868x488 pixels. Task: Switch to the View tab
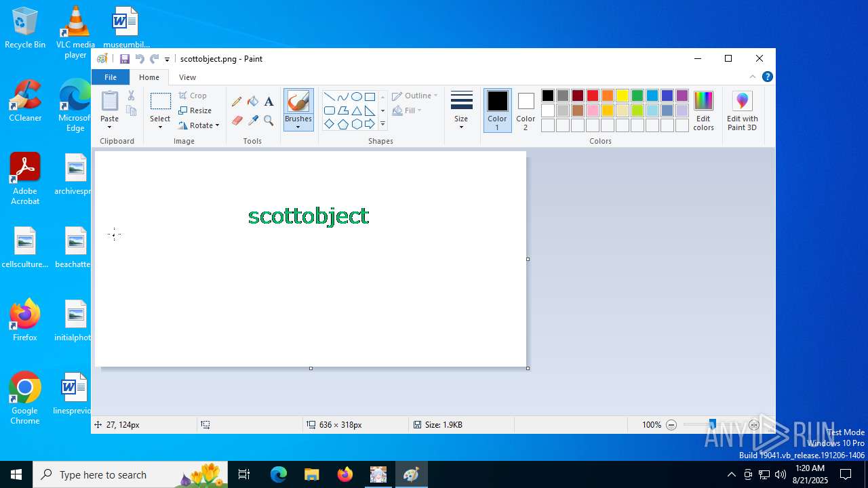(188, 77)
